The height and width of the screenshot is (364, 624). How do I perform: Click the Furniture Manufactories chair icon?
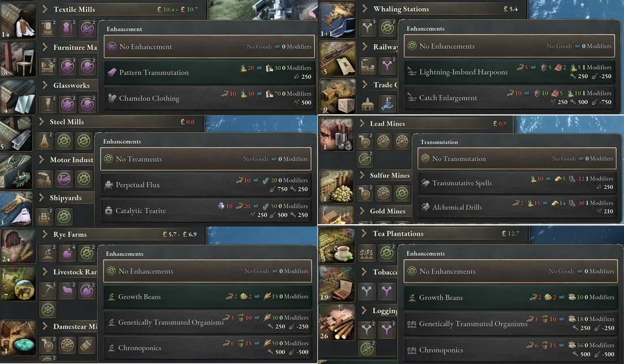pyautogui.click(x=17, y=59)
